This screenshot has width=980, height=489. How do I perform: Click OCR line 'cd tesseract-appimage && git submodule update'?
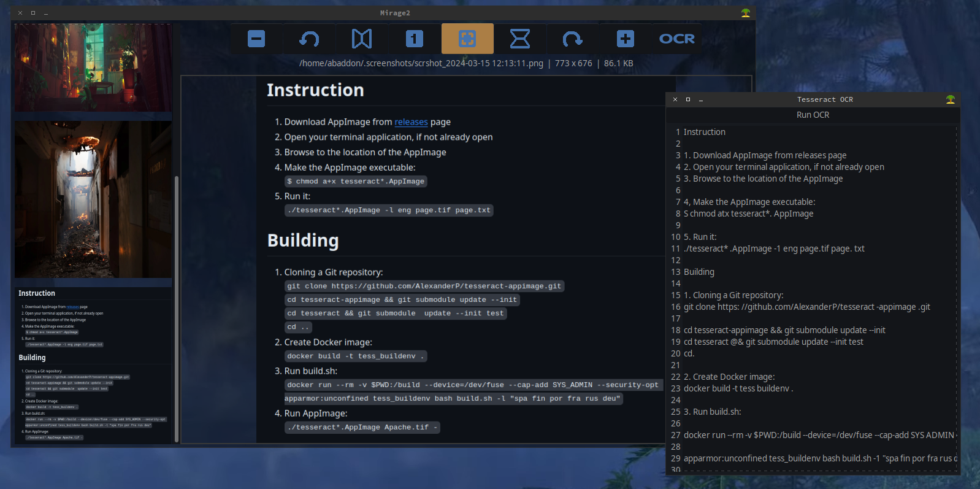click(784, 330)
